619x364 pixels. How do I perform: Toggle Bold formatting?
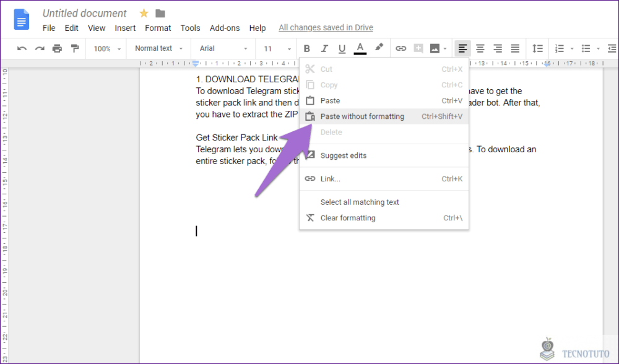click(x=307, y=48)
